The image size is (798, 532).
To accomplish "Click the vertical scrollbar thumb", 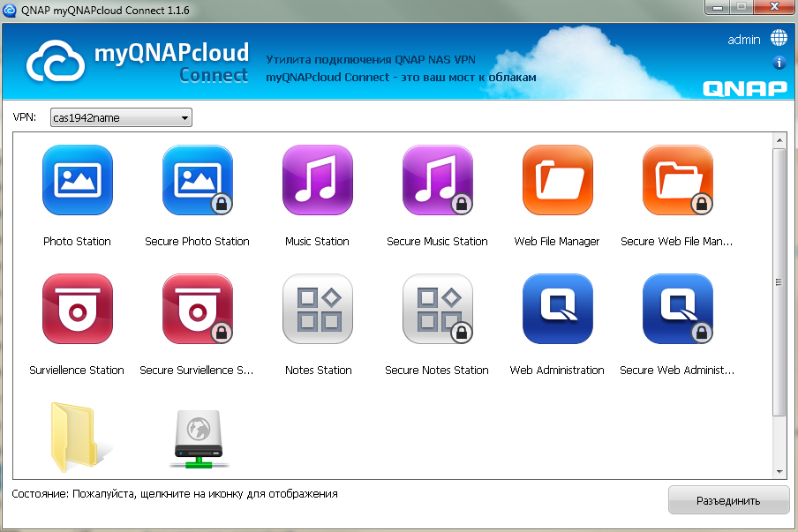I will click(779, 282).
